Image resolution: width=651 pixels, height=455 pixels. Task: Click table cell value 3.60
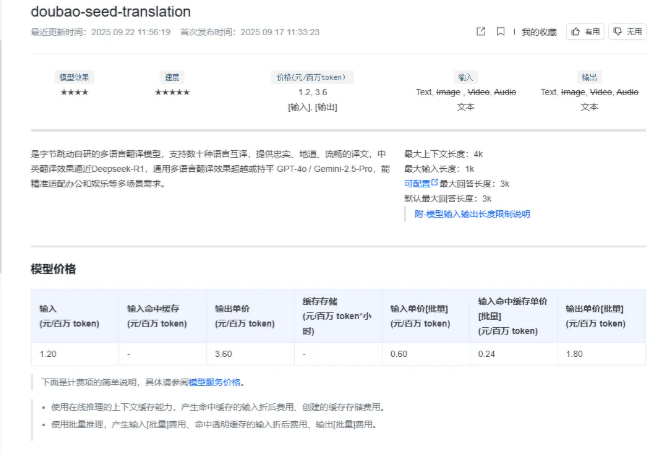pyautogui.click(x=223, y=354)
